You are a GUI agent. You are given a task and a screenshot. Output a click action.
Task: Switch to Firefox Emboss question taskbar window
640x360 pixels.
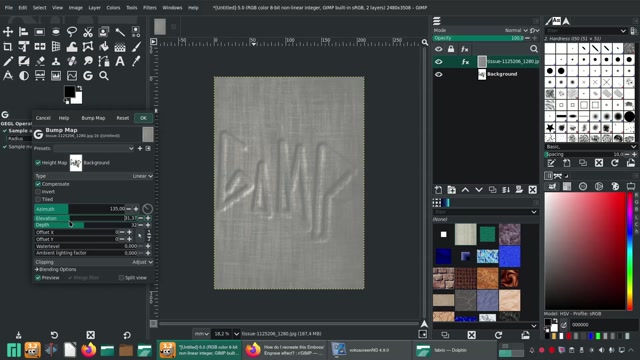tap(284, 350)
